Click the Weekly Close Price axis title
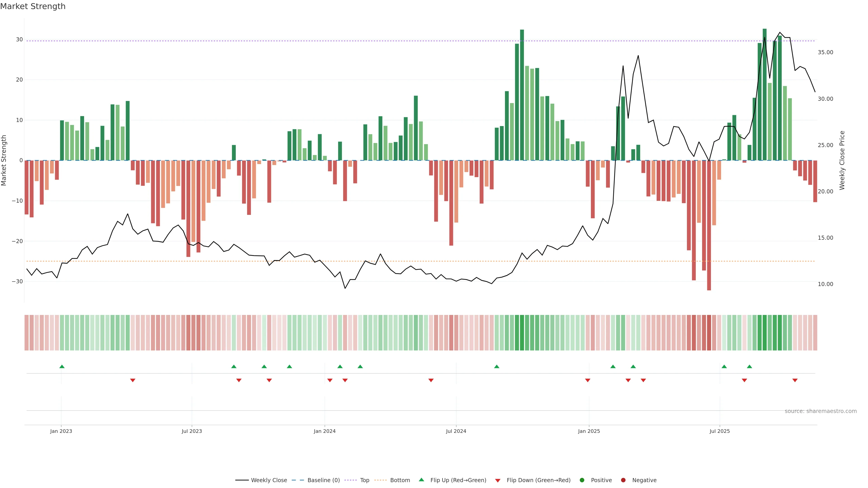The image size is (868, 488). coord(842,160)
